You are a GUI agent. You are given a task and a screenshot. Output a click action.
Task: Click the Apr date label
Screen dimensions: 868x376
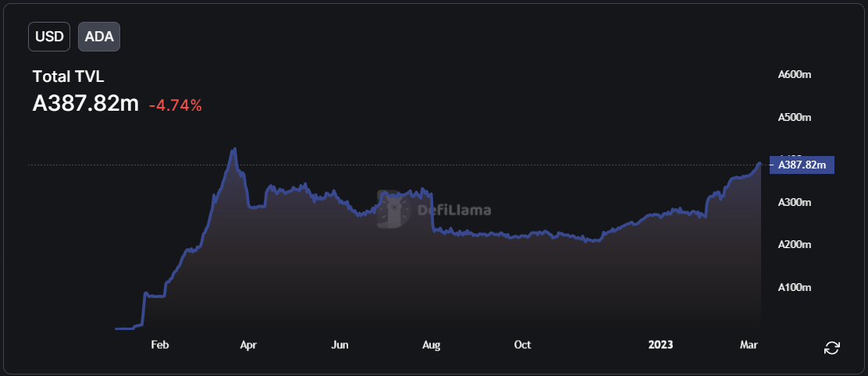[248, 345]
